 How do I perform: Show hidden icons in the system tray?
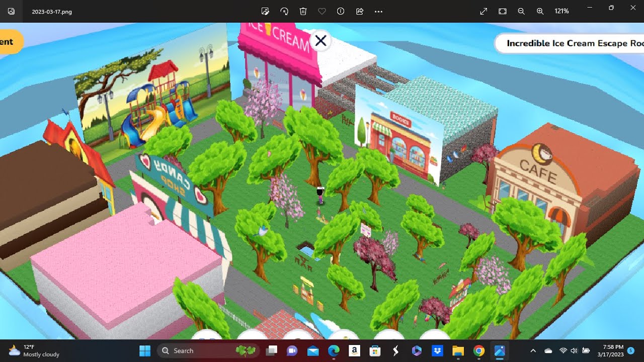[x=533, y=350]
